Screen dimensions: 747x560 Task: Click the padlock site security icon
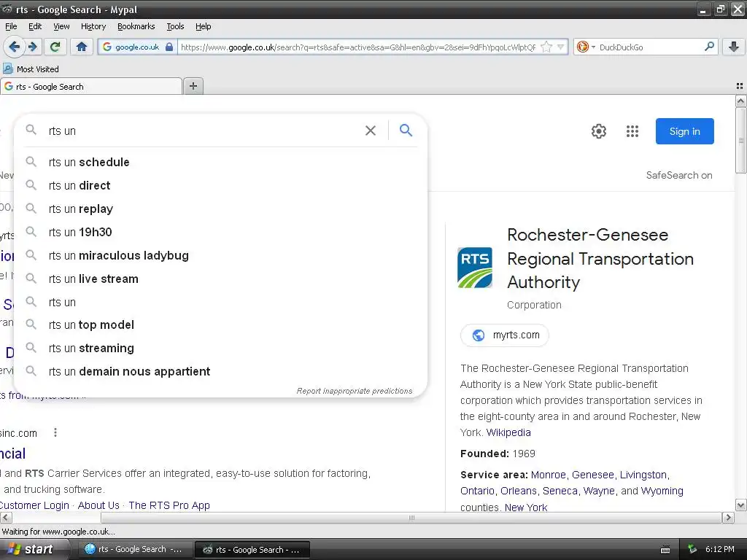click(x=169, y=47)
